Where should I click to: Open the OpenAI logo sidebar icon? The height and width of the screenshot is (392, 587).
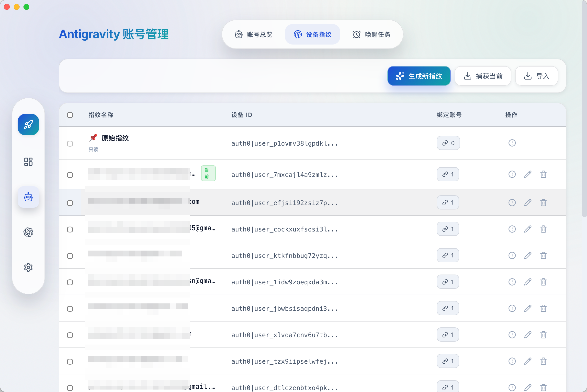click(28, 232)
